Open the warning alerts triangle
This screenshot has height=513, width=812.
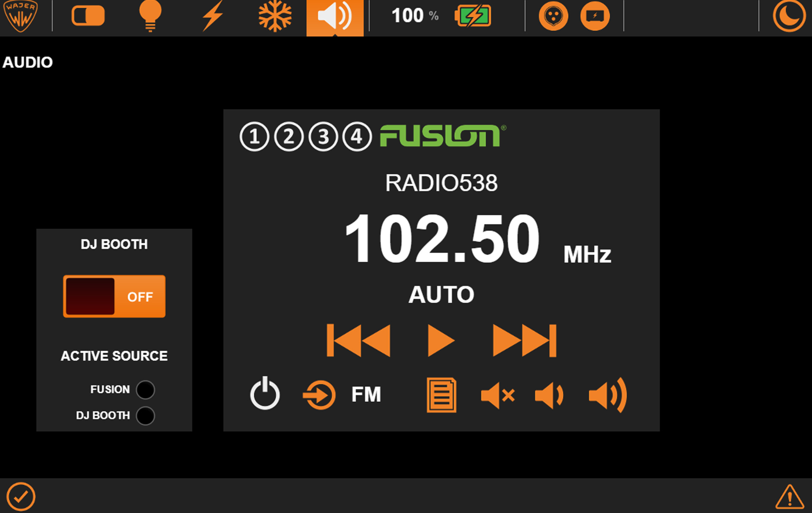coord(789,497)
